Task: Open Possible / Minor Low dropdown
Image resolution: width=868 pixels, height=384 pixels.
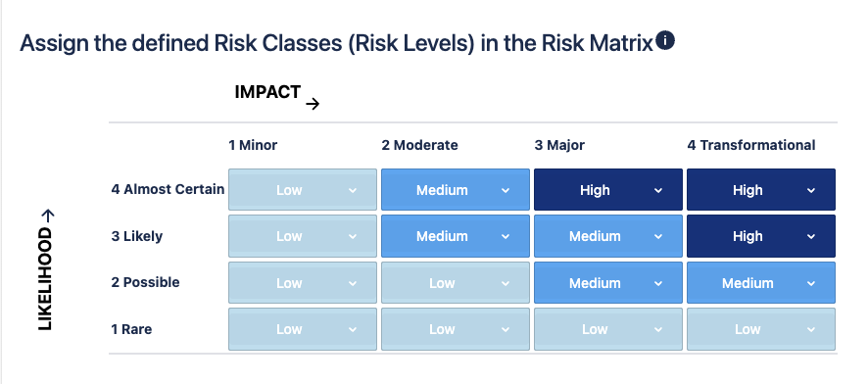Action: point(303,283)
